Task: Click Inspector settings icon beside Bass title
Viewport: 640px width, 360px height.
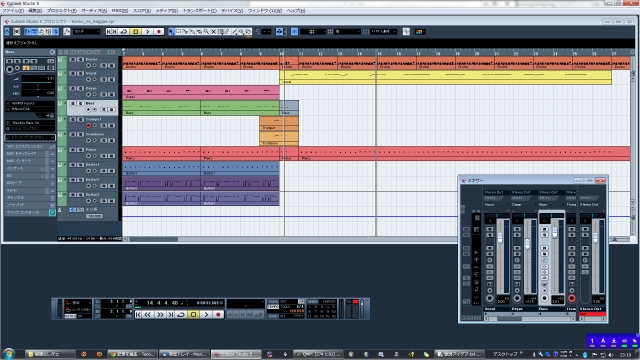Action: click(x=52, y=52)
